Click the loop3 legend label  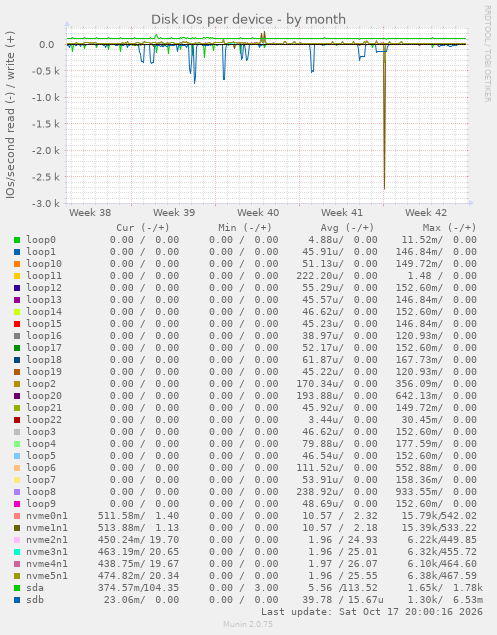(x=41, y=432)
